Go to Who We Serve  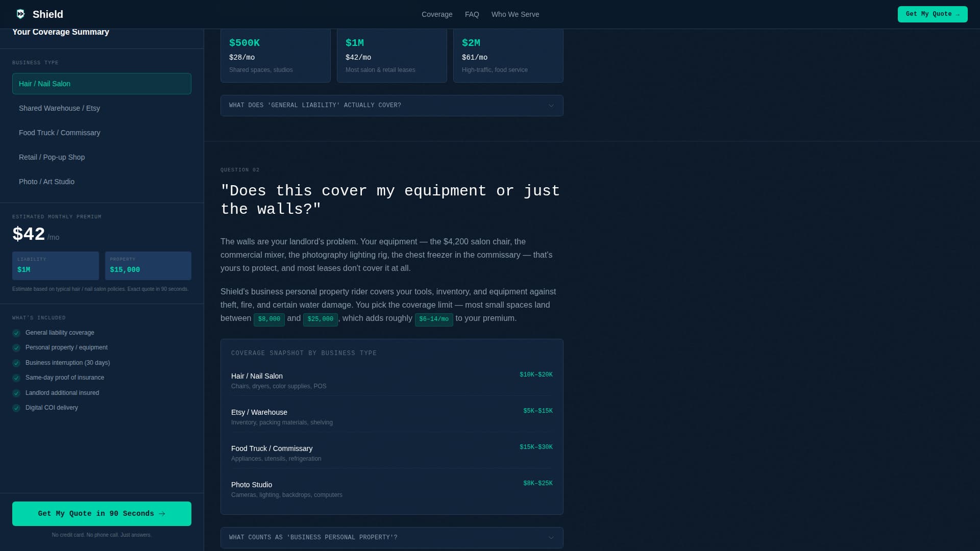pos(515,14)
